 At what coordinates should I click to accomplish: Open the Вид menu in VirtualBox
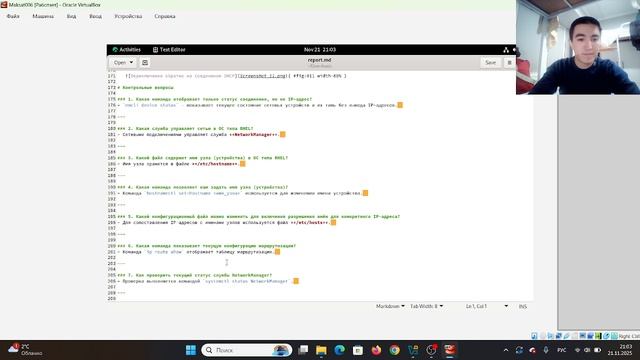click(x=71, y=16)
